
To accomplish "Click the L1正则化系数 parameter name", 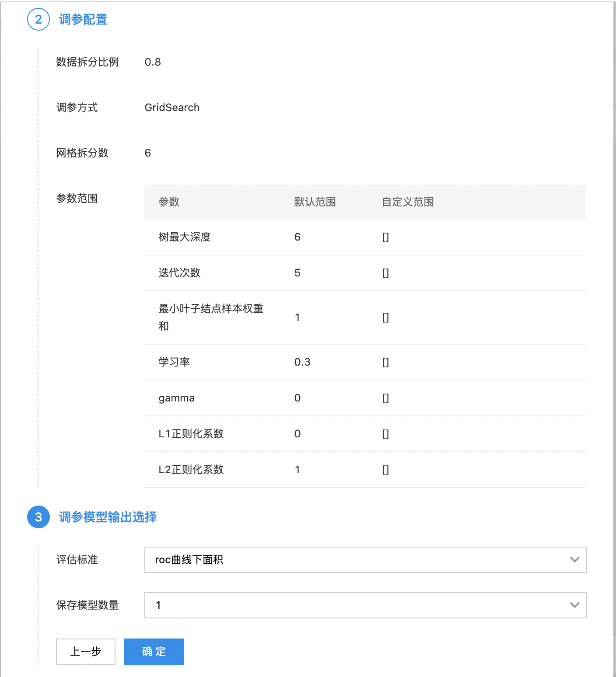I will pos(191,434).
